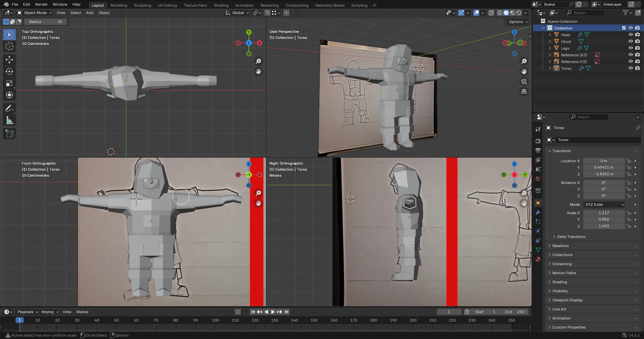This screenshot has width=644, height=339.
Task: Open the Physics properties tab
Action: (x=538, y=231)
